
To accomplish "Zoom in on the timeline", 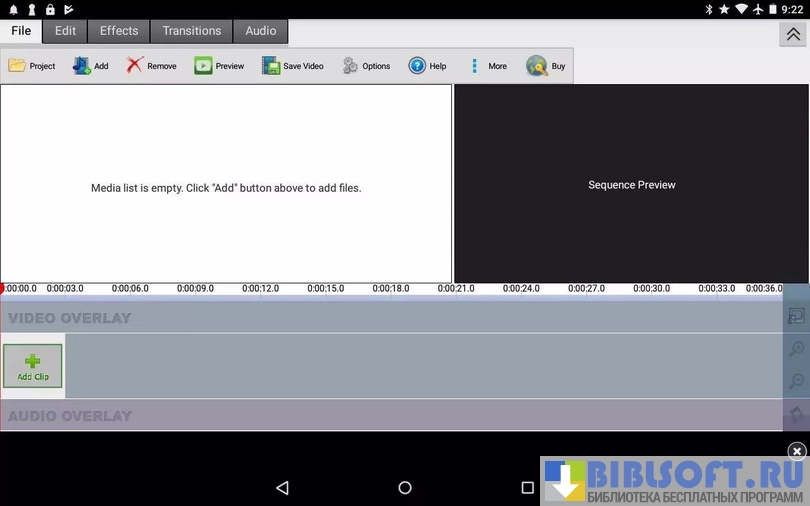I will point(796,349).
